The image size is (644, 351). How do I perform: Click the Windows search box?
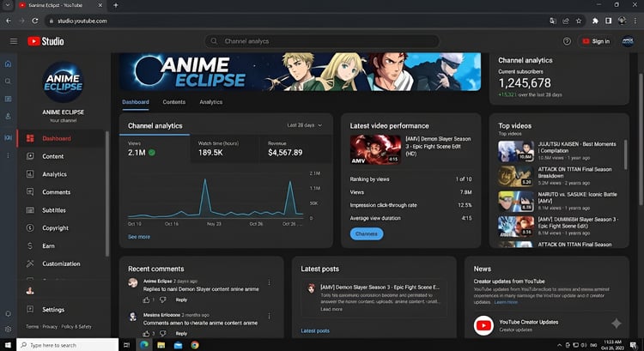coord(67,345)
